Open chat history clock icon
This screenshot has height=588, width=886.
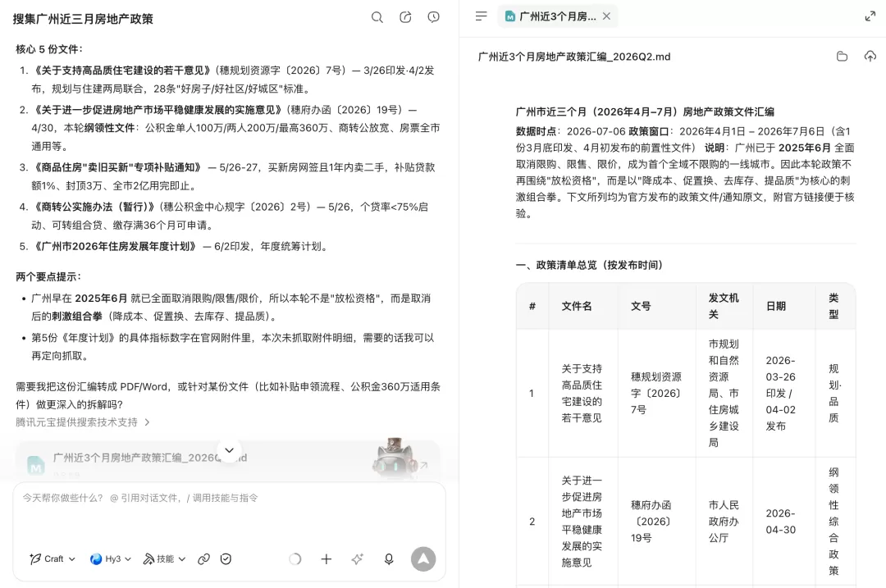click(x=433, y=17)
